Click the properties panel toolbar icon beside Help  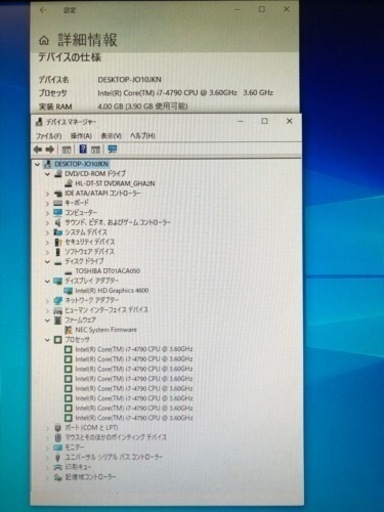point(95,150)
